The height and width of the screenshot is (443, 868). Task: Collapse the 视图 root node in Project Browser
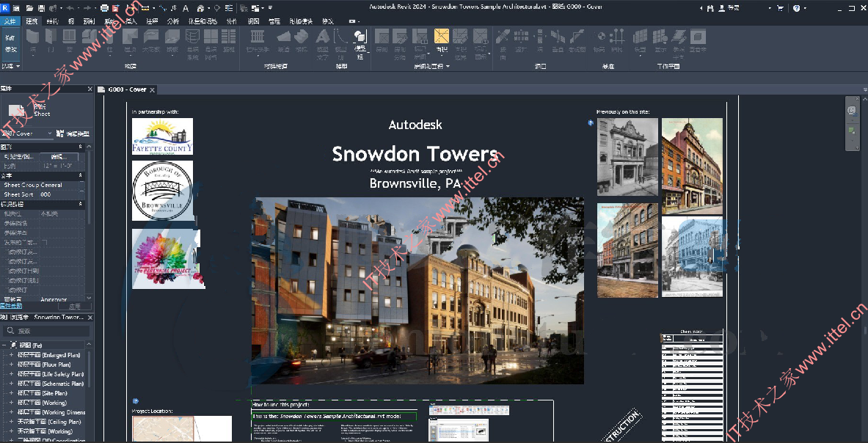click(4, 345)
